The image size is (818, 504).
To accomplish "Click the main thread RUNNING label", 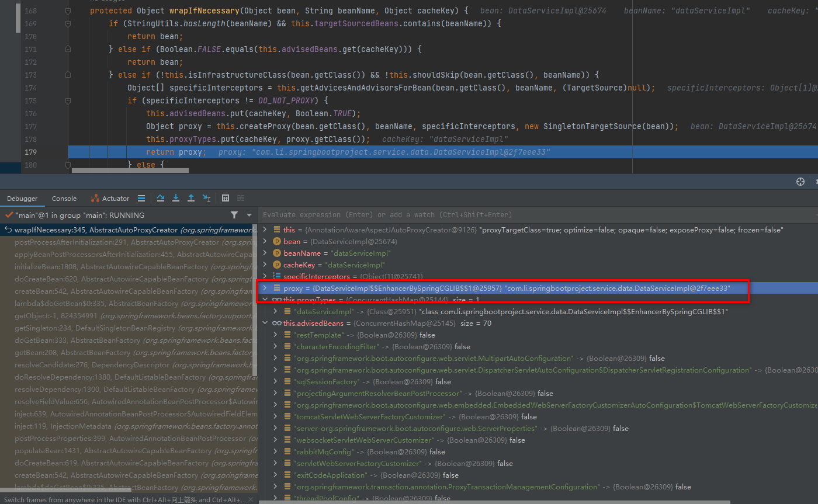I will (x=80, y=215).
